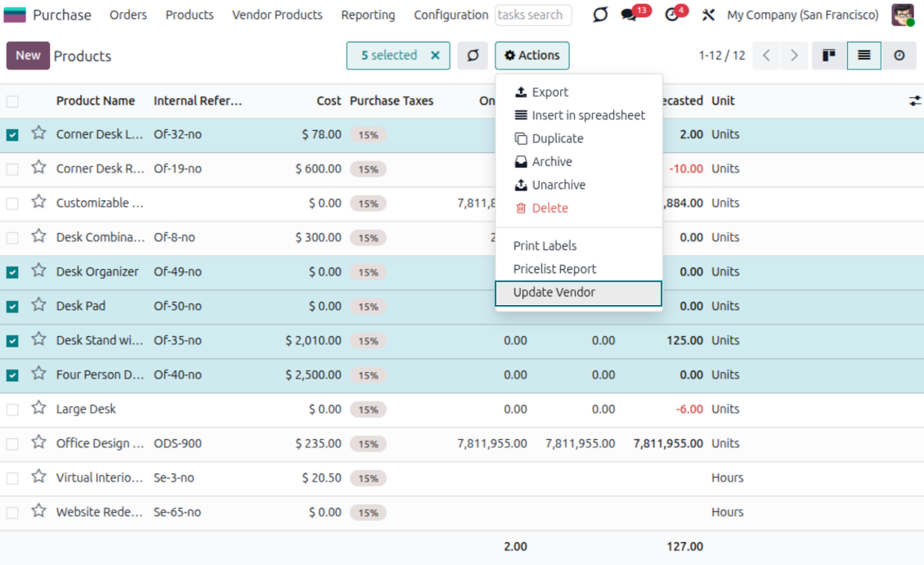Open company switcher My Company (San Francisco)
Viewport: 924px width, 565px height.
click(x=802, y=15)
